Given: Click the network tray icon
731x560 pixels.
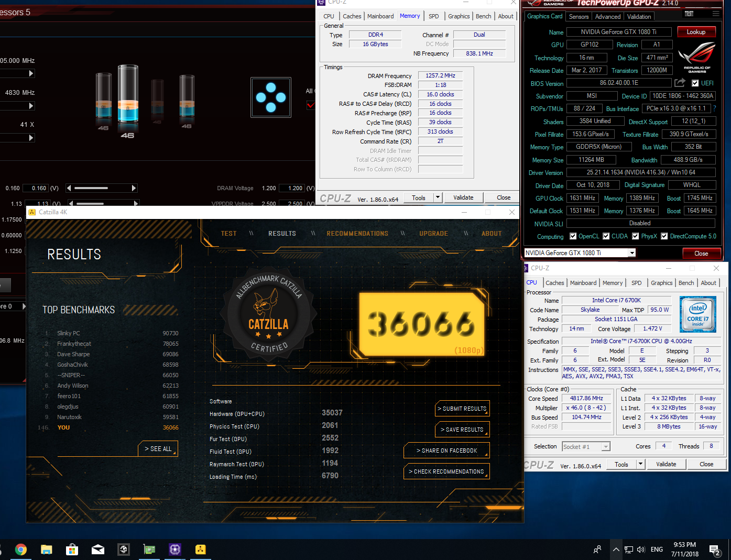Looking at the screenshot, I should [629, 550].
